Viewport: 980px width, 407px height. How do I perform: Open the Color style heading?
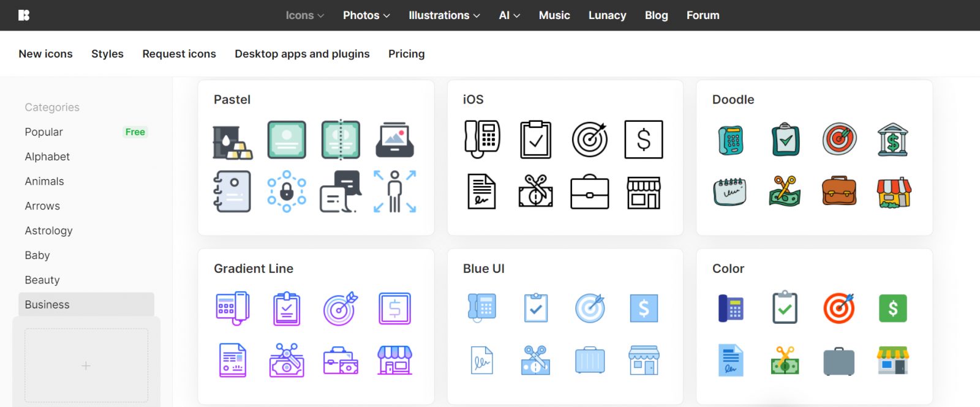click(x=728, y=269)
